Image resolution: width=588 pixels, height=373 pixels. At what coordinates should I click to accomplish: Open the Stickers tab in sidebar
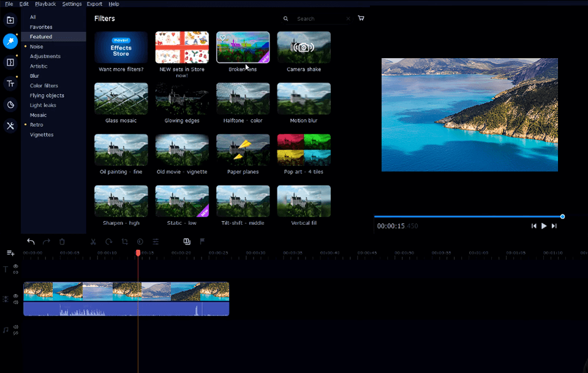click(x=10, y=105)
